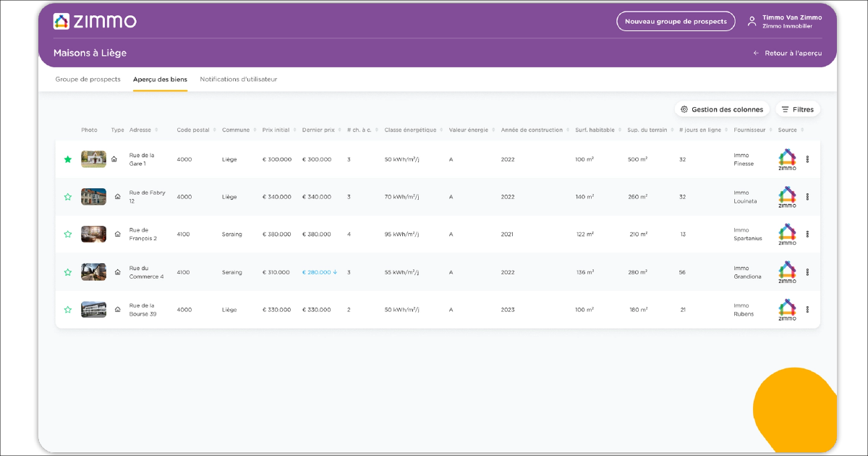Click the Zimmo logo in the header
The image size is (868, 456).
click(95, 22)
